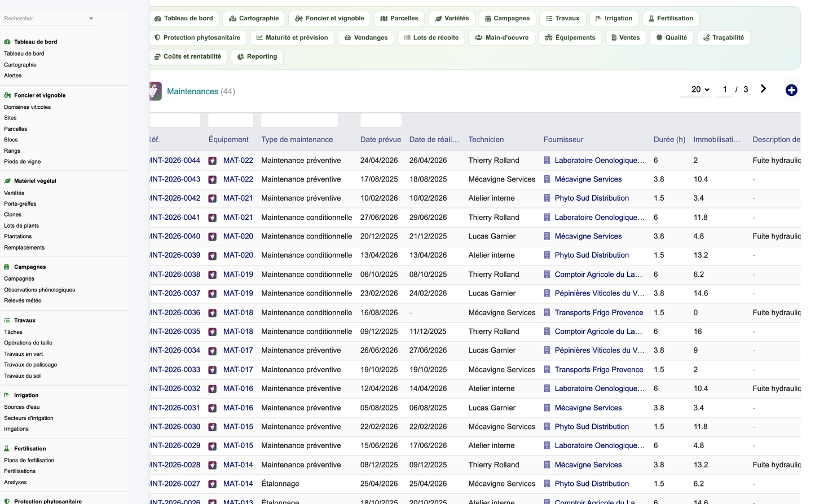This screenshot has height=504, width=815.
Task: Open Porte-greffes in sidebar
Action: 20,204
